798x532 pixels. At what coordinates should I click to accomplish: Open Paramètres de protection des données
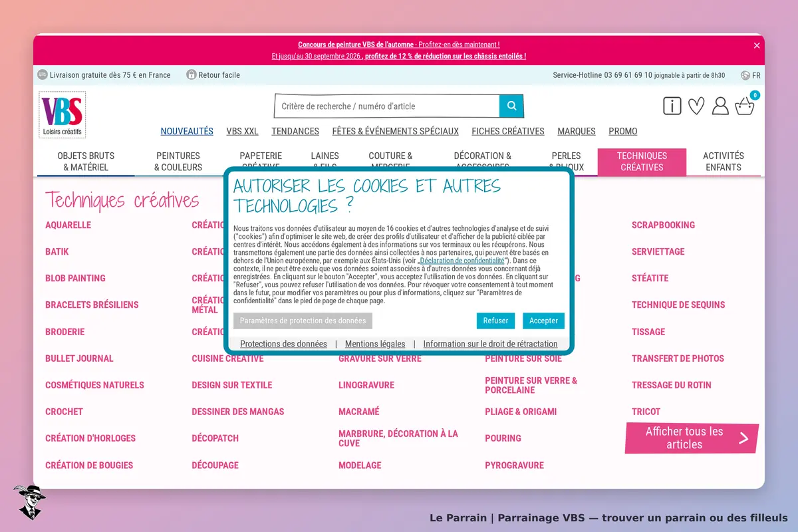point(303,321)
